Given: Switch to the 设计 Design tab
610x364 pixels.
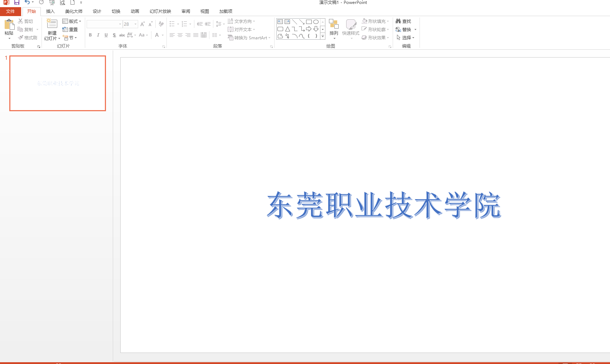Looking at the screenshot, I should (x=97, y=11).
